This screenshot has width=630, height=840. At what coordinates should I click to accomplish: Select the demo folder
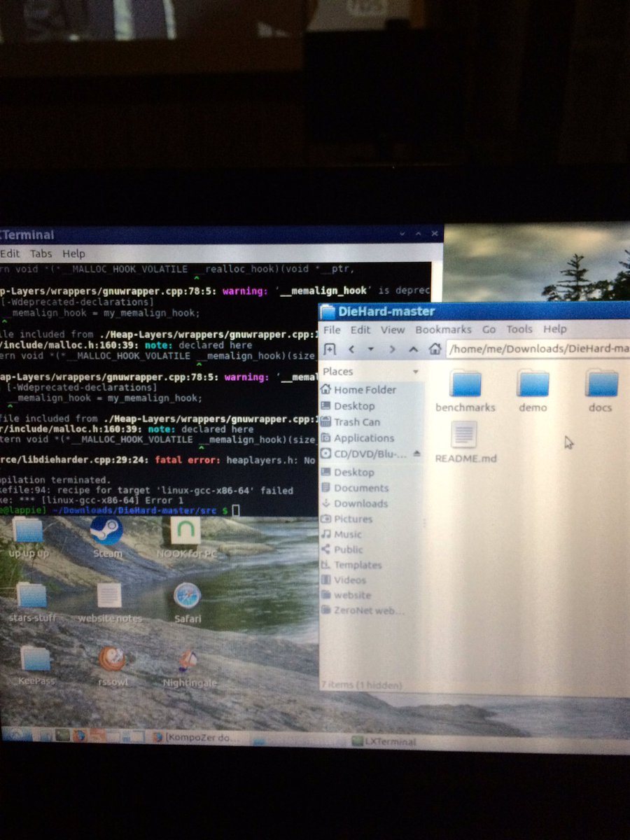(x=533, y=391)
